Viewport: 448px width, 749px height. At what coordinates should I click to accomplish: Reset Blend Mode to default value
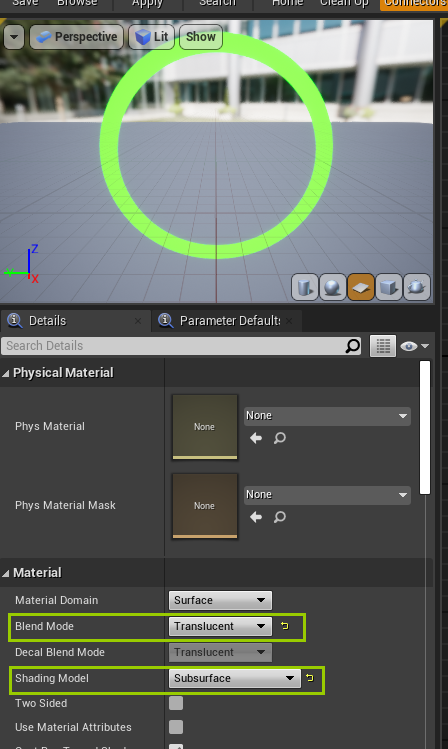point(285,626)
